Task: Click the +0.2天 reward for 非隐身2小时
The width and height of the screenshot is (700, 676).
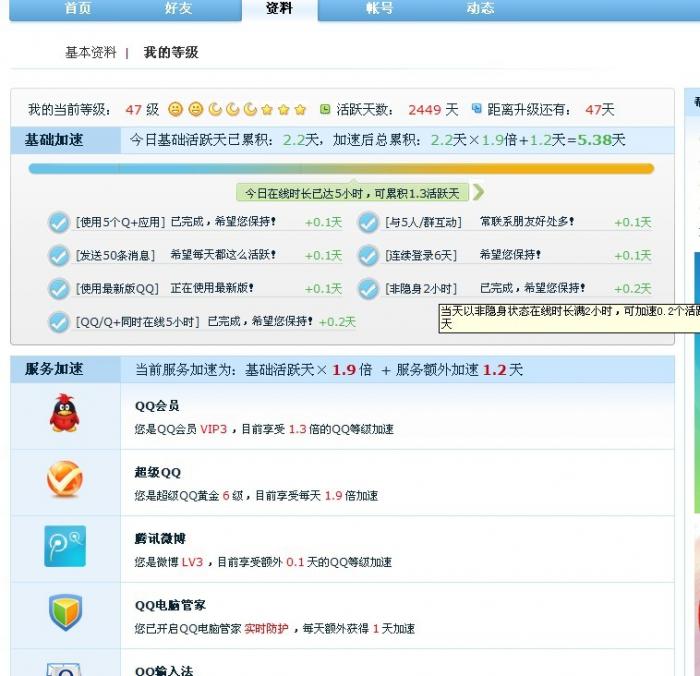Action: click(x=633, y=289)
